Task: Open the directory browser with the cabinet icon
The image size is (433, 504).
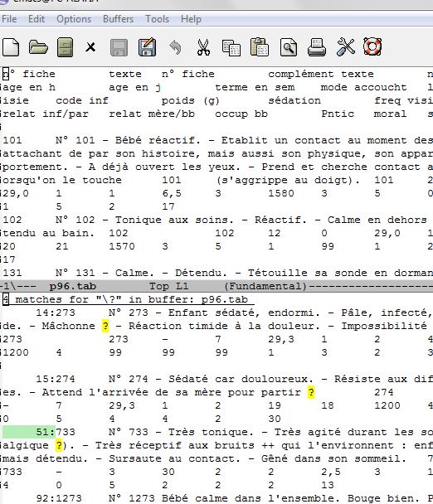Action: coord(65,47)
